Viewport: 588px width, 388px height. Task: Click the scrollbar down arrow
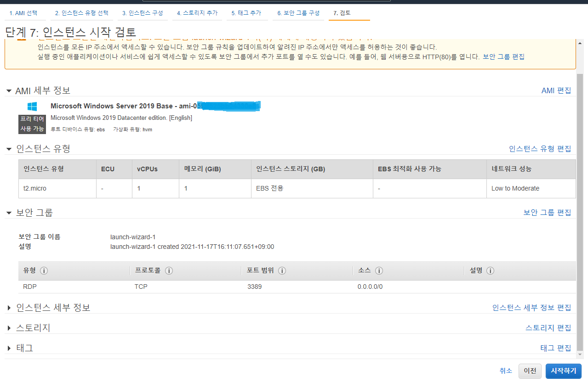click(580, 354)
